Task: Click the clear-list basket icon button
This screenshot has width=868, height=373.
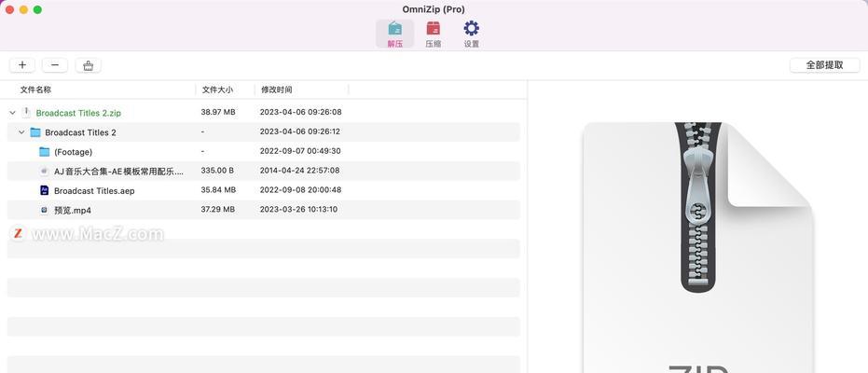Action: [x=88, y=65]
